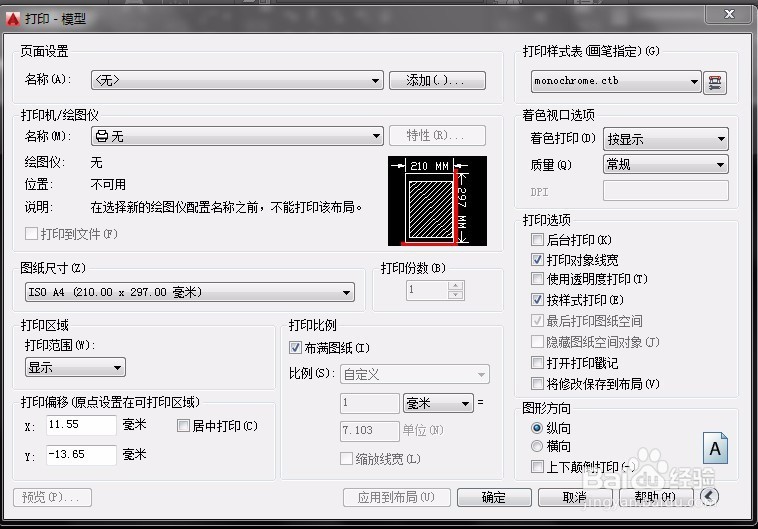
Task: Click the 不可用 location text
Action: [108, 184]
